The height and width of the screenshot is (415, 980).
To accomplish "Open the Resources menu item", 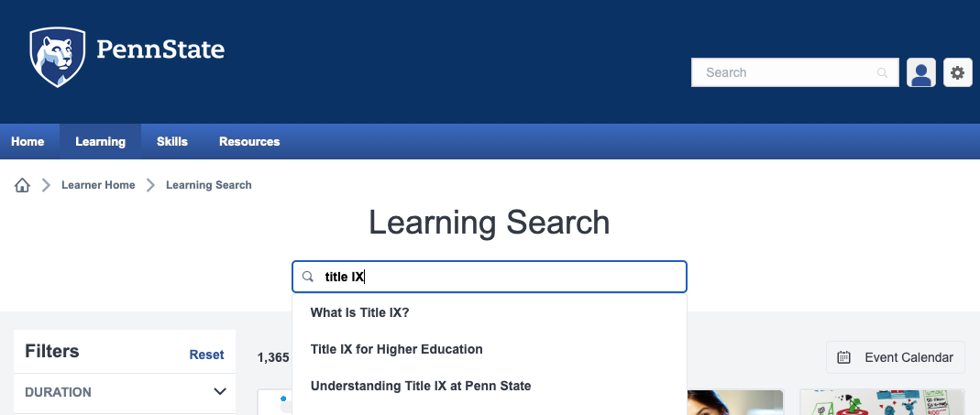I will click(x=249, y=141).
